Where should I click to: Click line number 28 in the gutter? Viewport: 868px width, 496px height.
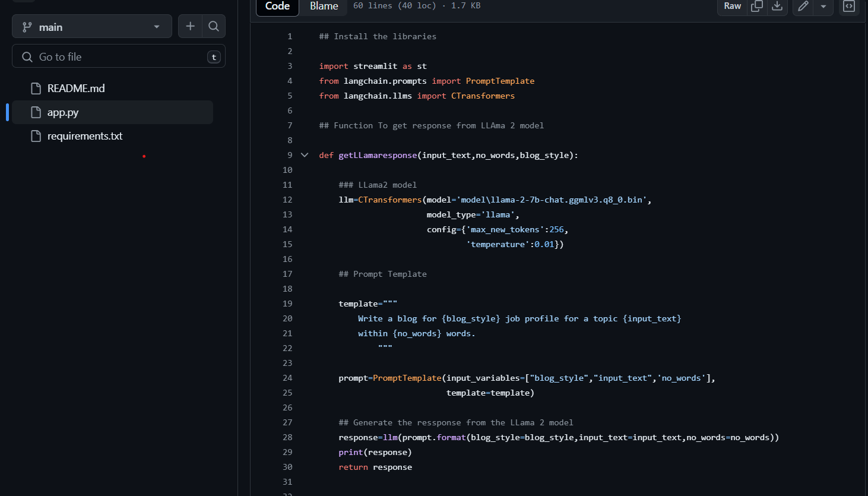(287, 437)
